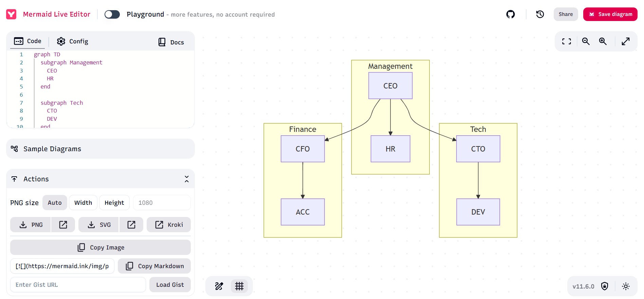This screenshot has width=644, height=299.
Task: Click the Copy Image button
Action: (x=100, y=247)
